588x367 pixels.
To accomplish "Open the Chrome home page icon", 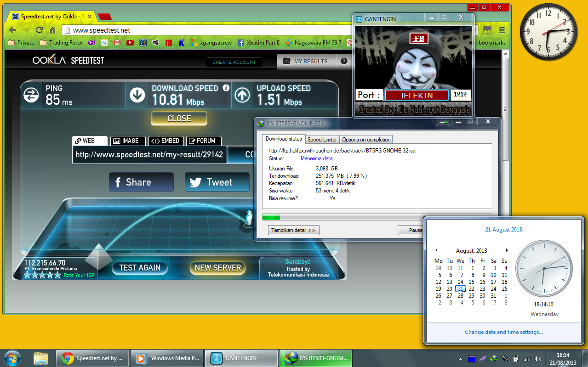I will point(53,30).
